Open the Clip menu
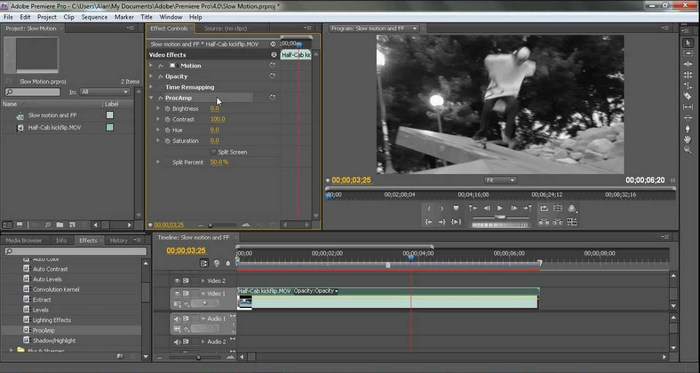The width and height of the screenshot is (700, 373). [x=69, y=17]
